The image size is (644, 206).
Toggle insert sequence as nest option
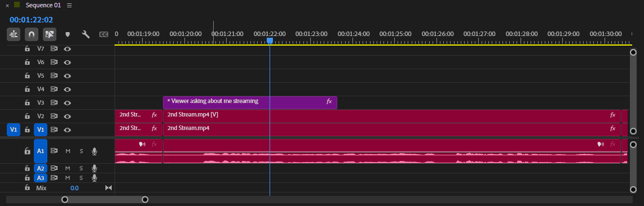(x=14, y=34)
